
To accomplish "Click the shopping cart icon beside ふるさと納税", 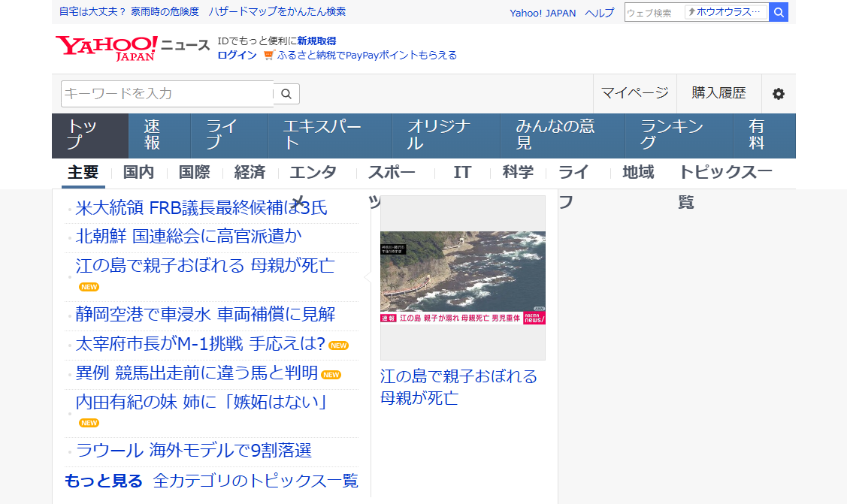I will point(268,55).
